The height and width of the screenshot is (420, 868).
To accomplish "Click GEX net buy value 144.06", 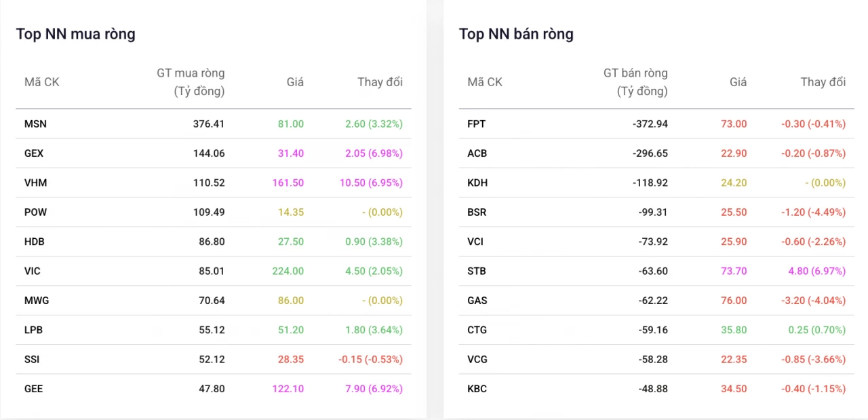I will pos(209,153).
